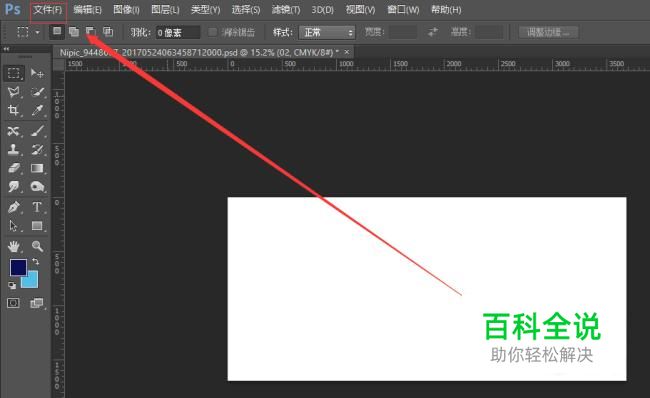Viewport: 650px width, 398px height.
Task: Select the Smudge tool
Action: pyautogui.click(x=14, y=187)
